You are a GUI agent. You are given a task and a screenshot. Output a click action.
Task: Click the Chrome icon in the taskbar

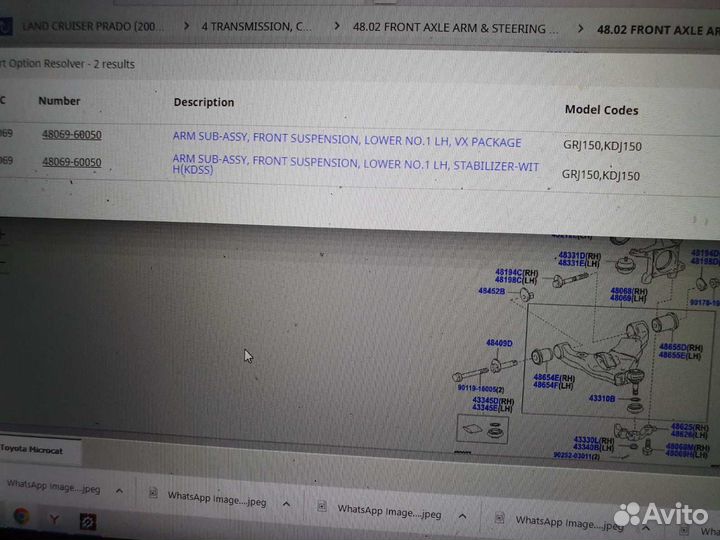click(21, 517)
